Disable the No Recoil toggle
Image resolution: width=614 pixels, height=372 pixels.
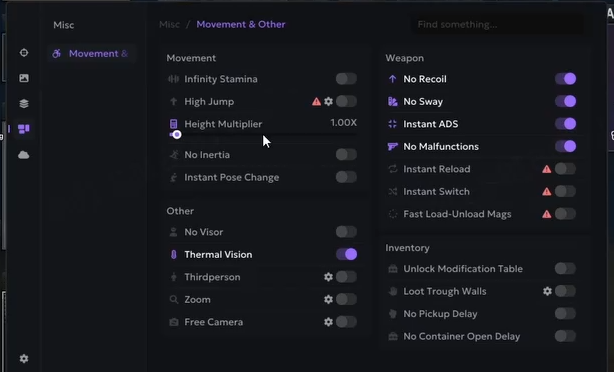(565, 79)
